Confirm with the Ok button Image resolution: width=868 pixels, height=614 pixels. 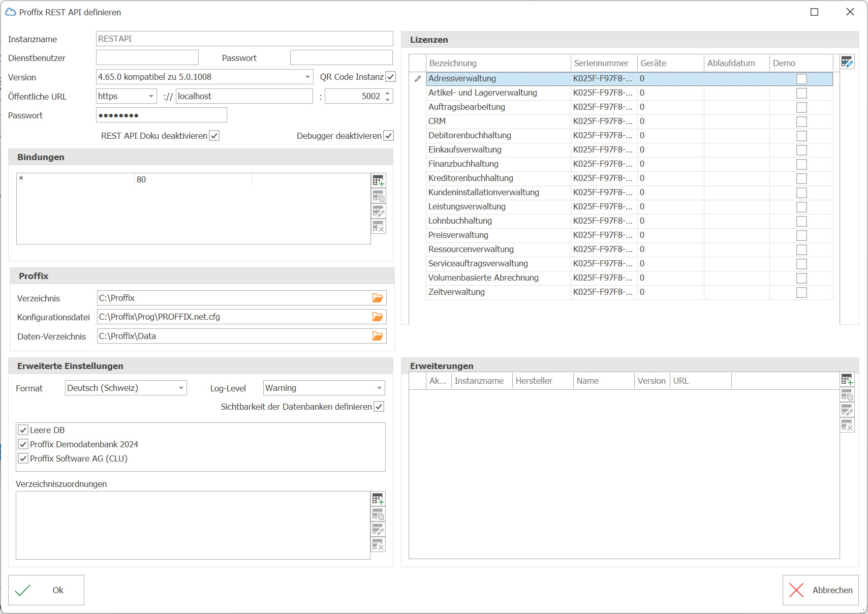click(x=46, y=590)
